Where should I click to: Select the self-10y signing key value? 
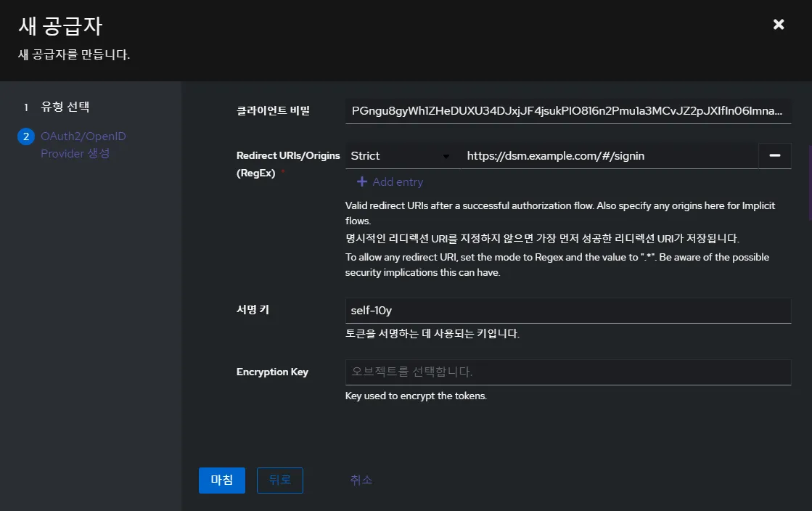(x=568, y=310)
